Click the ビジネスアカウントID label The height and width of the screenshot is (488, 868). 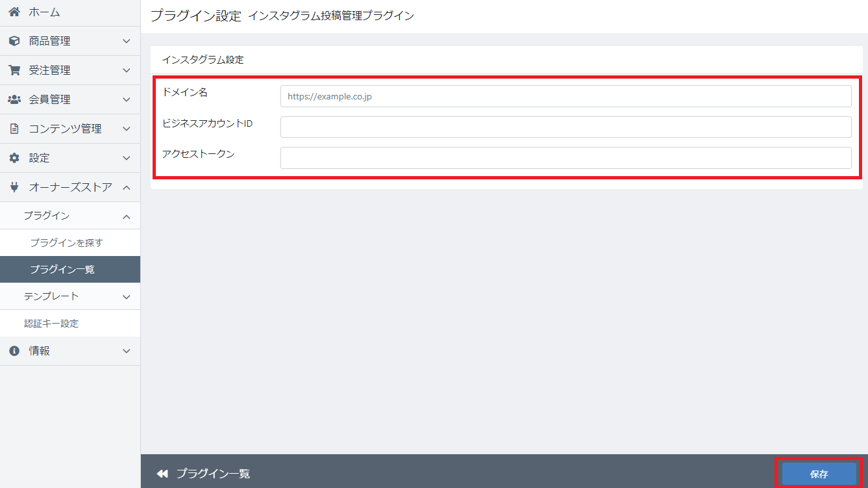pyautogui.click(x=207, y=123)
